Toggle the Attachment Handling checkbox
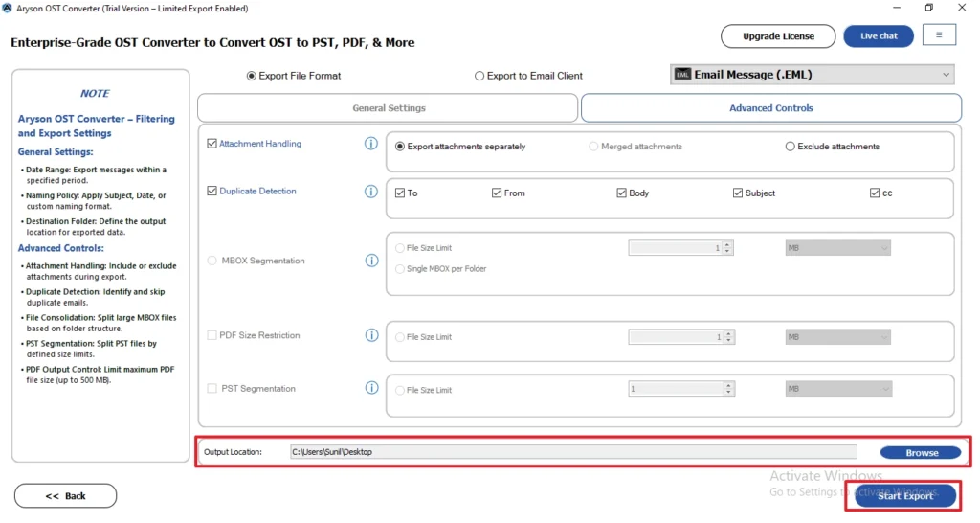 pyautogui.click(x=212, y=144)
